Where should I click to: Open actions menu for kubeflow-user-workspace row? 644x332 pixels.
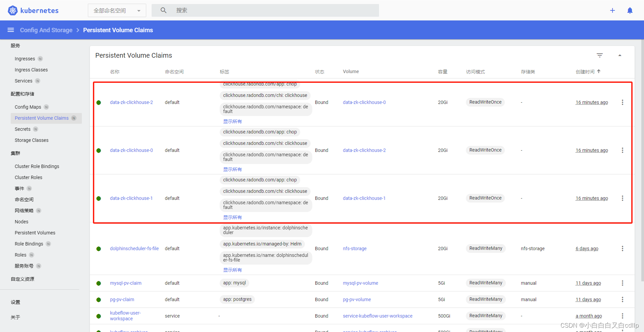click(623, 316)
